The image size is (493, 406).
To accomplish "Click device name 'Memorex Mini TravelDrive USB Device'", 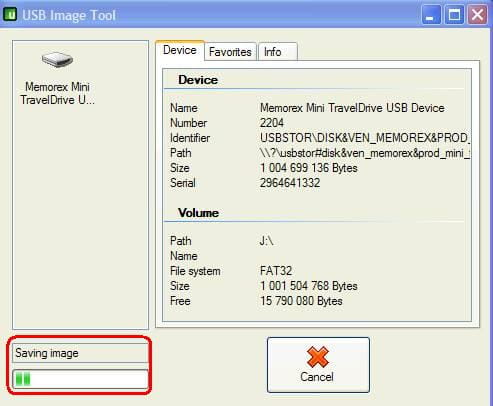I will pos(352,108).
